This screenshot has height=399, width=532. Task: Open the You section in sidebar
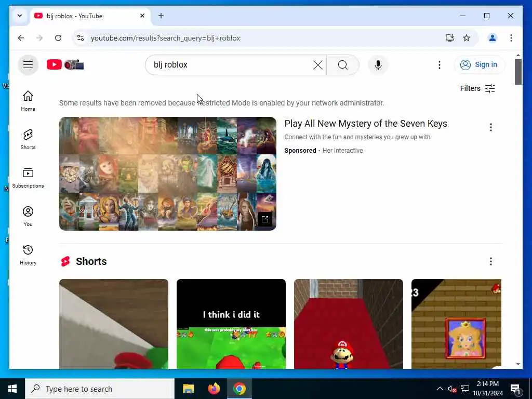click(28, 216)
